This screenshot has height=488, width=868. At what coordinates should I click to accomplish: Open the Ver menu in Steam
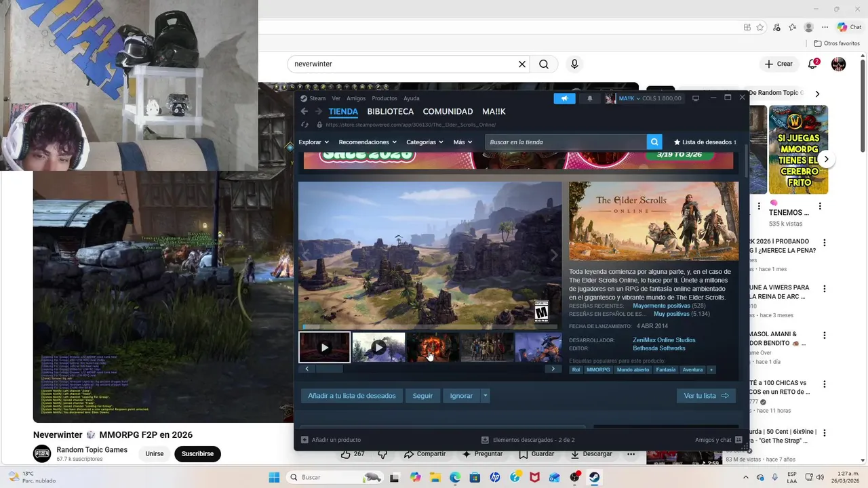(x=336, y=98)
